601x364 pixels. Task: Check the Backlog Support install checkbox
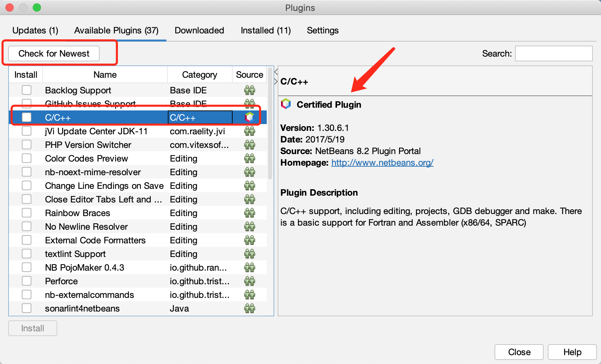(27, 90)
